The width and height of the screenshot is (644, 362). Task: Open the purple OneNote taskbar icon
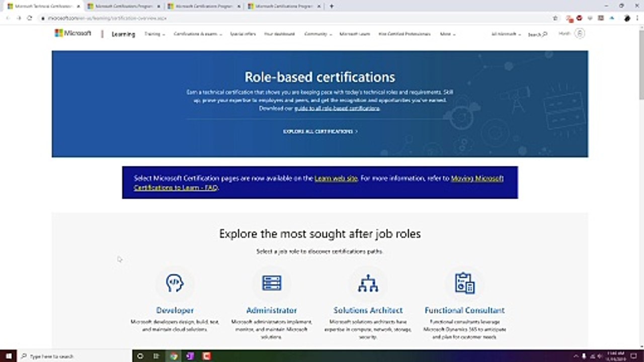190,356
